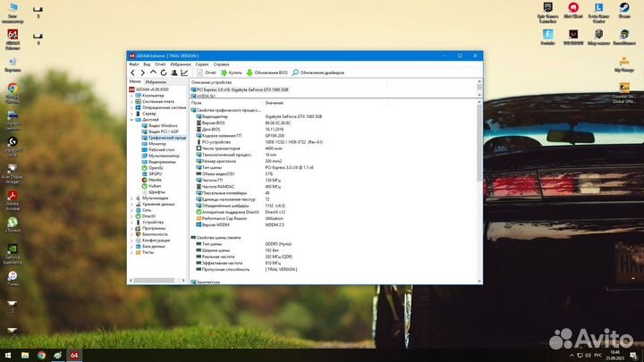
Task: Switch to the Избранное sidebar tab
Action: [156, 82]
